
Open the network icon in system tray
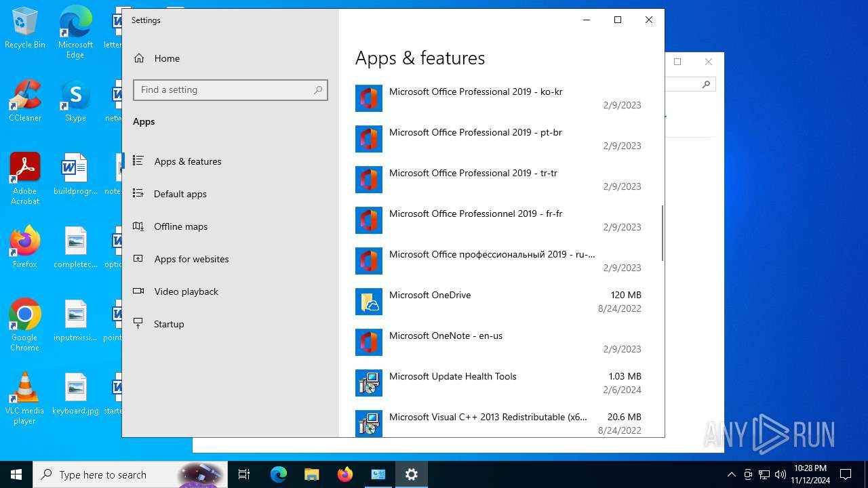pos(764,474)
